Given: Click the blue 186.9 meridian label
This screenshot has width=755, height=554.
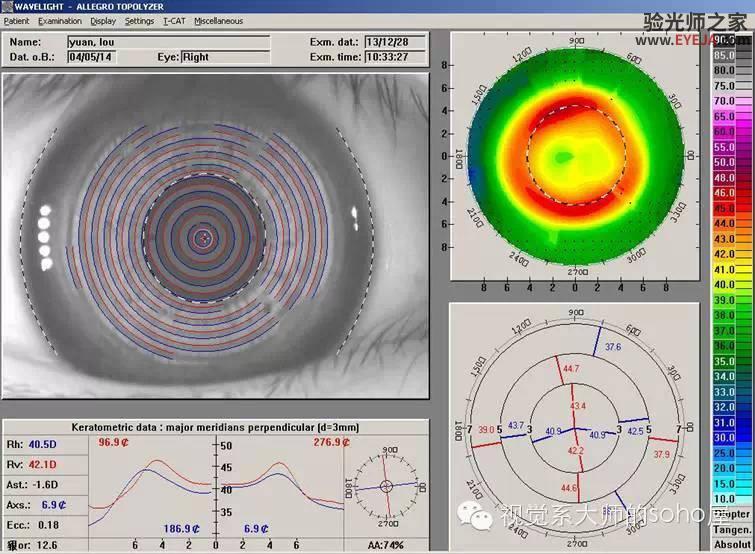Looking at the screenshot, I should click(x=182, y=528).
